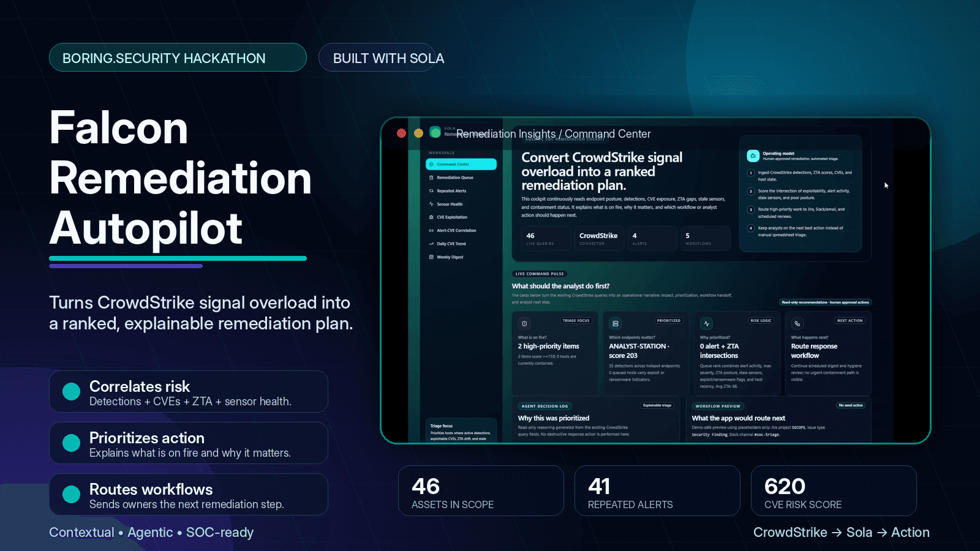980x551 pixels.
Task: Click the Weekly Digest calendar icon
Action: pos(431,257)
